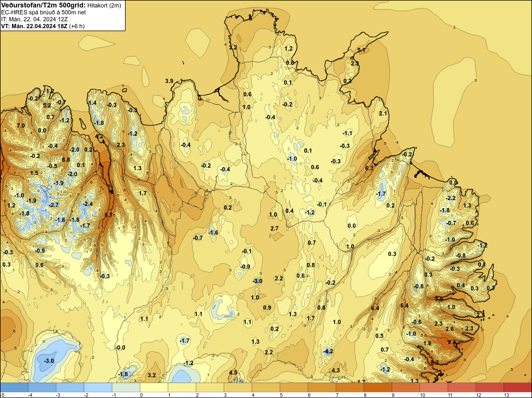Image resolution: width=532 pixels, height=398 pixels.
Task: Click the legend color segment between -1 and 0
Action: coord(126,387)
